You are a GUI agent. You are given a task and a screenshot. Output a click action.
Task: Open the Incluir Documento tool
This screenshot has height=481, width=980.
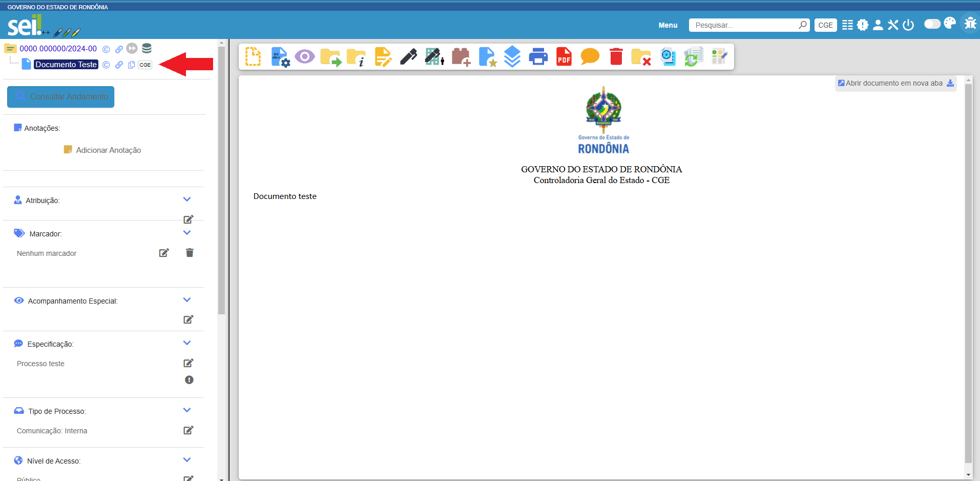253,56
